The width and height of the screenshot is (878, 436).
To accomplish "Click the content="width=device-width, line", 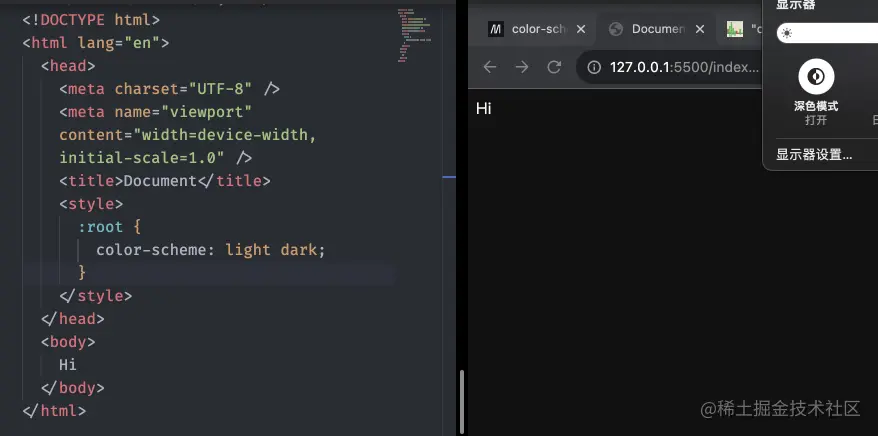I will tap(188, 135).
